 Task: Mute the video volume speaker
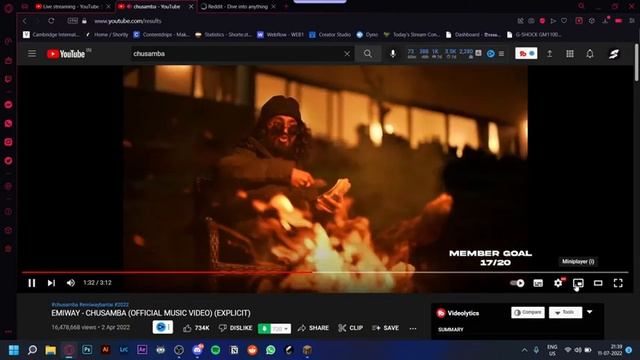71,283
